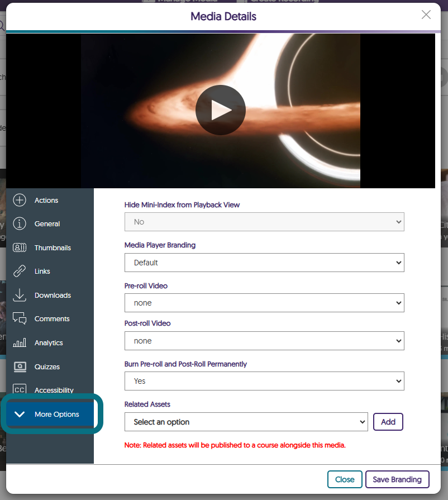Click the Analytics bar chart icon

[20, 343]
